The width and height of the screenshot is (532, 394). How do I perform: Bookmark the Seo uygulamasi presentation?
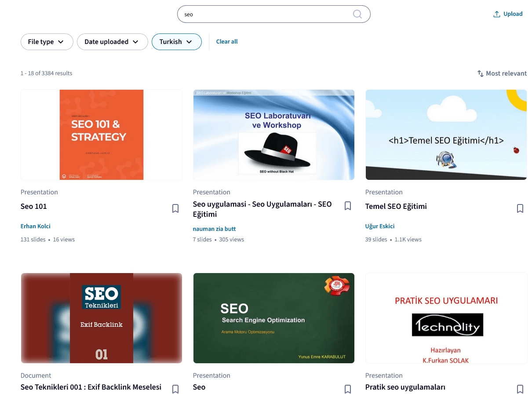point(348,205)
